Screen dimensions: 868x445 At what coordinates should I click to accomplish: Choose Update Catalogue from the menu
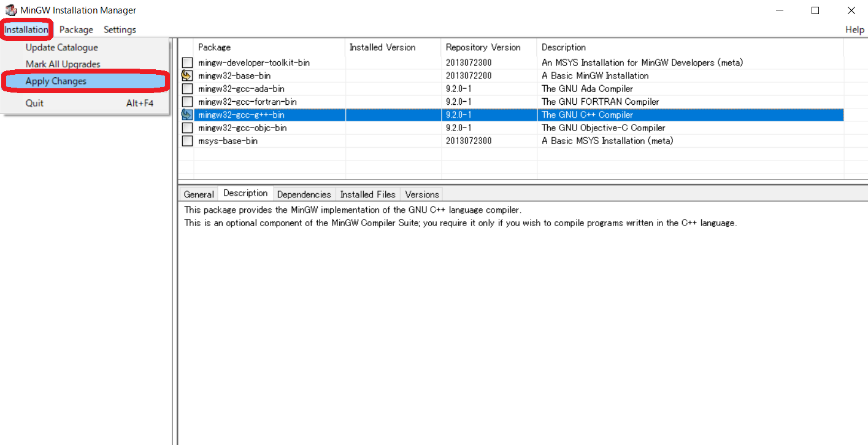pos(85,47)
